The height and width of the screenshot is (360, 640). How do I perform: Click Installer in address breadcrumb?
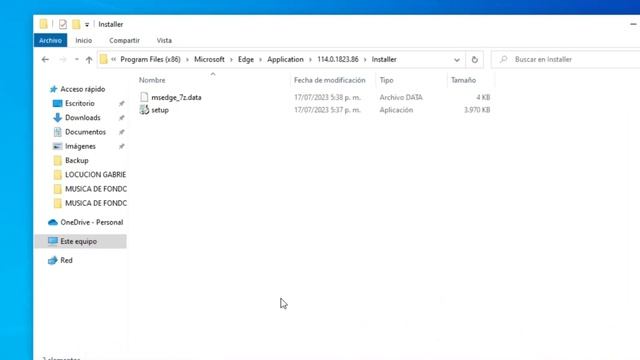384,60
